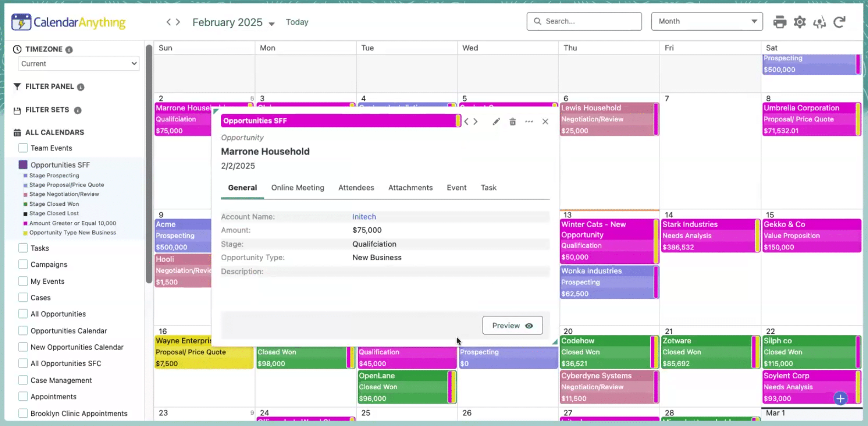Viewport: 868px width, 426px height.
Task: Open the Current timezone dropdown
Action: [79, 64]
